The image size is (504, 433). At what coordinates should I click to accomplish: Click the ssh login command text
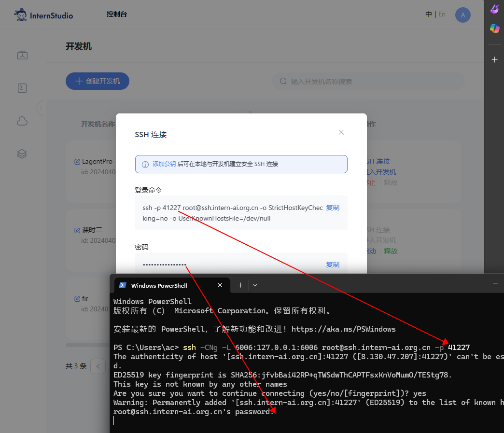point(232,213)
